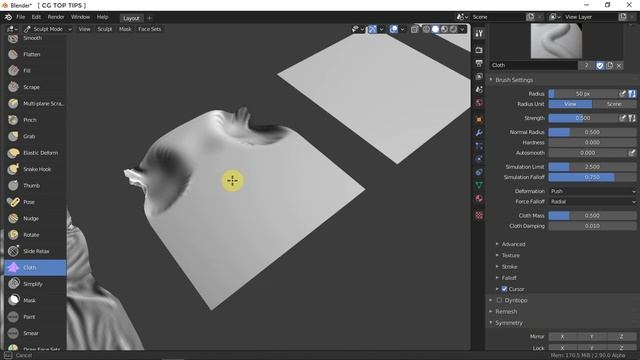Adjust the Simulation Falloff slider
640x360 pixels.
[592, 177]
